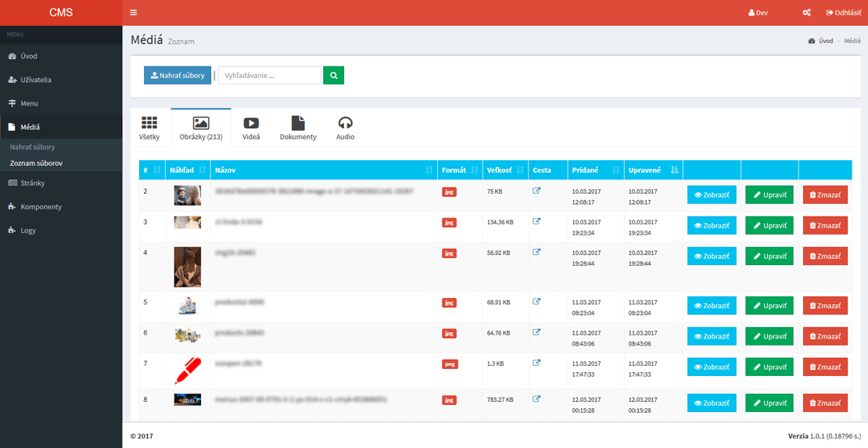Click Zobraziť for row 6
Viewport: 868px width, 448px height.
tap(712, 336)
